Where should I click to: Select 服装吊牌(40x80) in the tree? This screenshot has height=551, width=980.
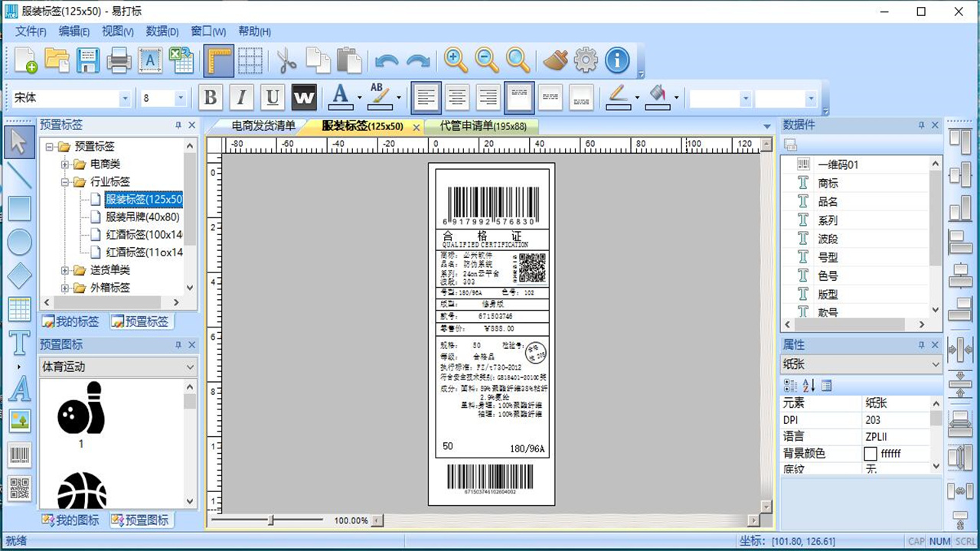click(142, 217)
